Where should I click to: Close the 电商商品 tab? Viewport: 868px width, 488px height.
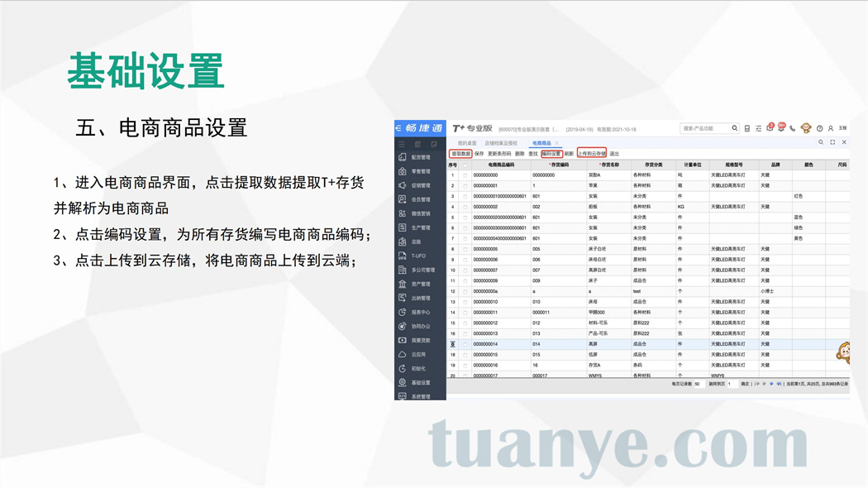tap(557, 143)
